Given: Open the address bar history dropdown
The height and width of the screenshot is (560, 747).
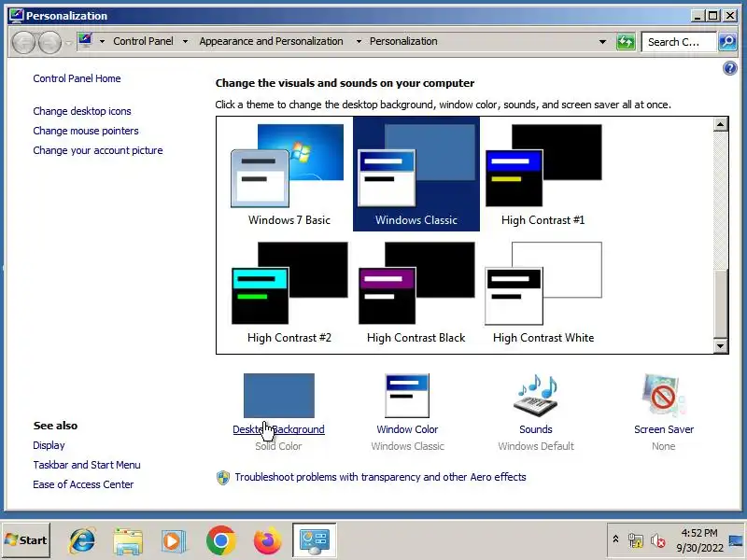Looking at the screenshot, I should click(602, 42).
